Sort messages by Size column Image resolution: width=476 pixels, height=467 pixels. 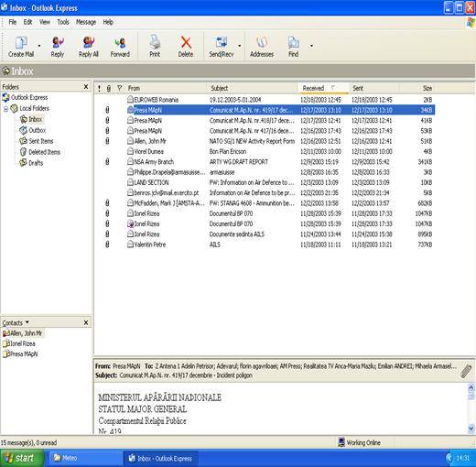(417, 89)
